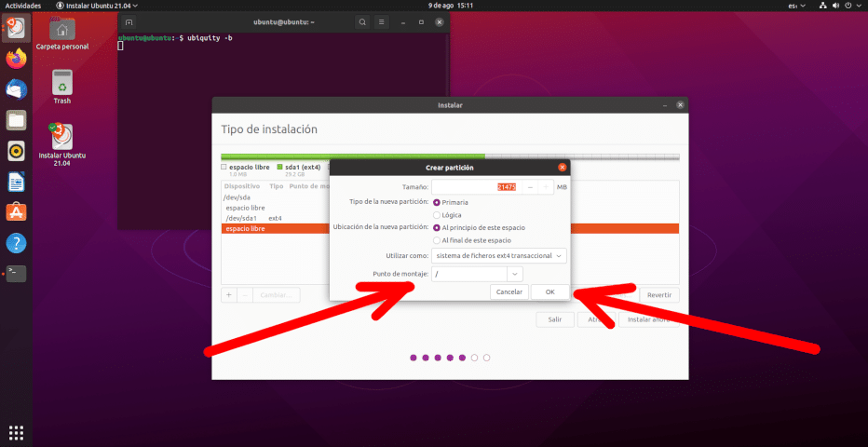Select the Trash desktop icon
The image size is (868, 447).
[x=62, y=87]
